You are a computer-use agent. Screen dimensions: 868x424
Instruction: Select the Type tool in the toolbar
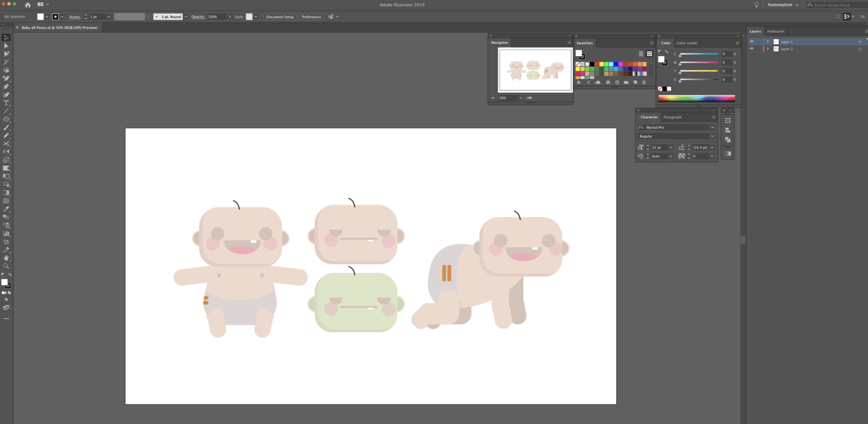pos(6,103)
